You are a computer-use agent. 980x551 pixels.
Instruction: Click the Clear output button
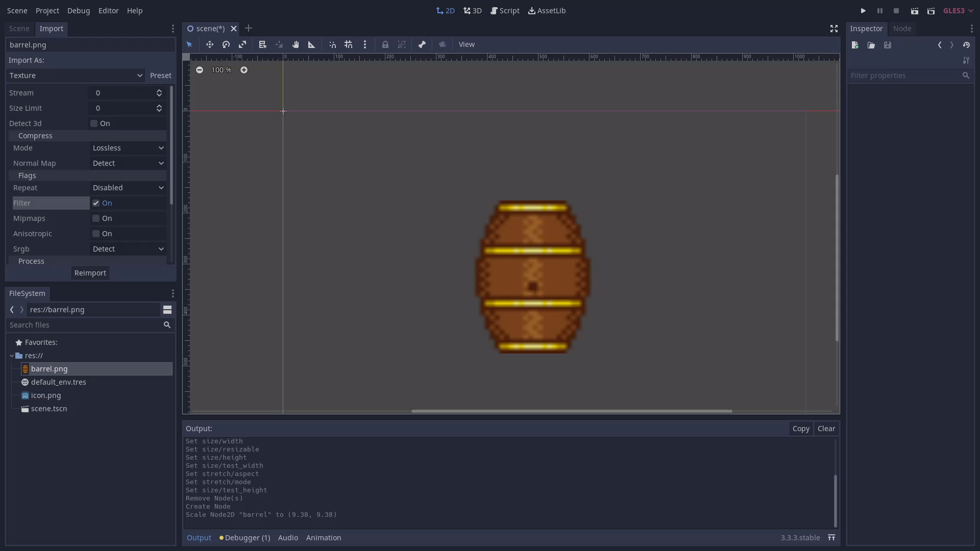[826, 428]
